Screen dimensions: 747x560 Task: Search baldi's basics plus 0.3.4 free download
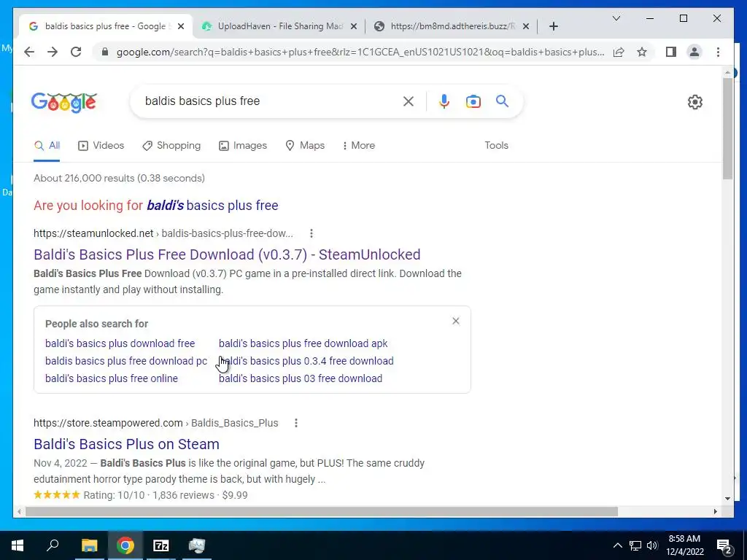pyautogui.click(x=306, y=361)
